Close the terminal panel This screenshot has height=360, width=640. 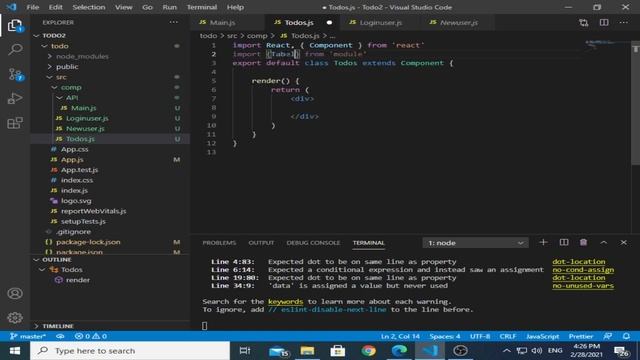click(623, 242)
